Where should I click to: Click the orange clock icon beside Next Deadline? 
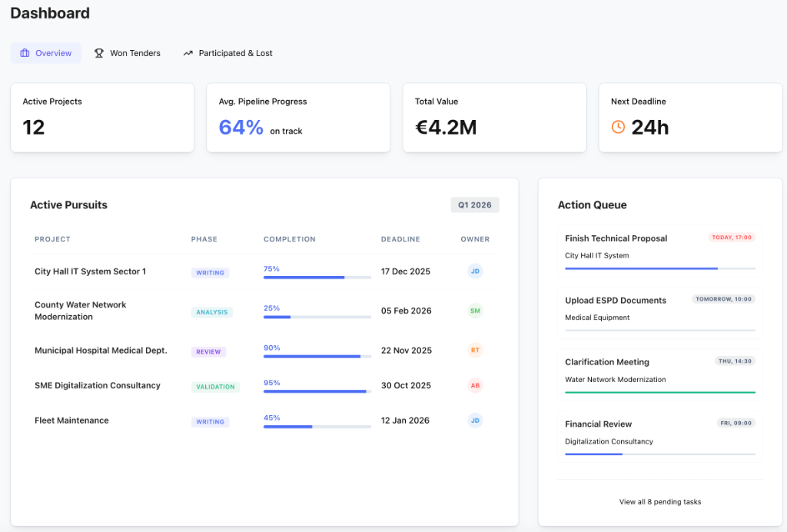tap(619, 127)
